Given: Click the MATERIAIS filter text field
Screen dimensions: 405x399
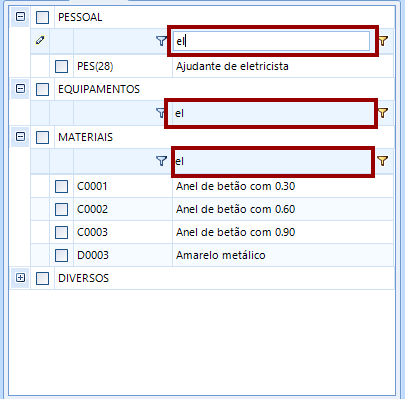Looking at the screenshot, I should pyautogui.click(x=273, y=161).
